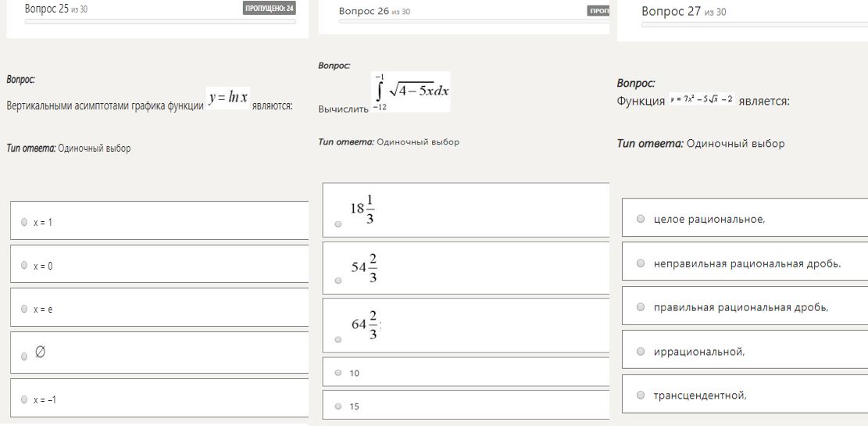
Task: Pick "правильная рациональная дробь" option
Action: tap(641, 307)
